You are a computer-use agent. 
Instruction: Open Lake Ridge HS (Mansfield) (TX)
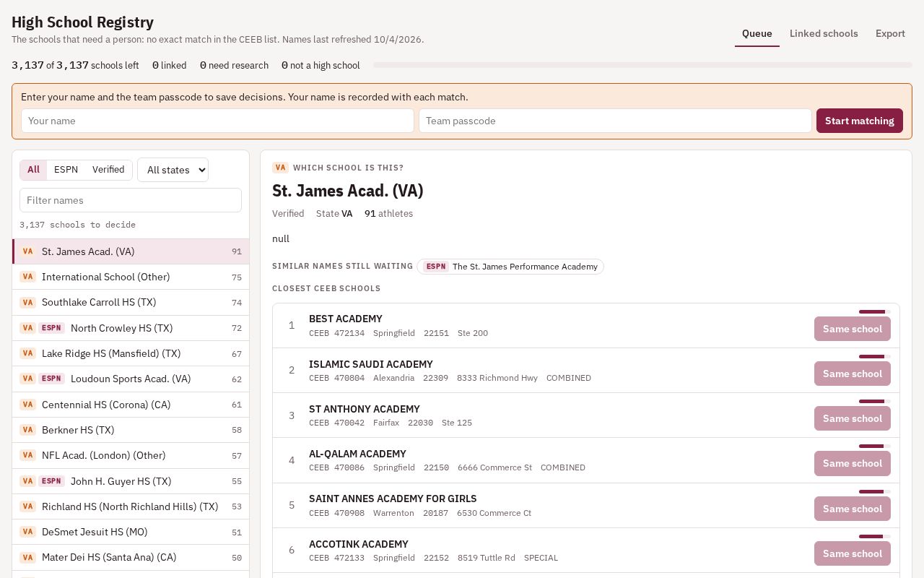[131, 353]
